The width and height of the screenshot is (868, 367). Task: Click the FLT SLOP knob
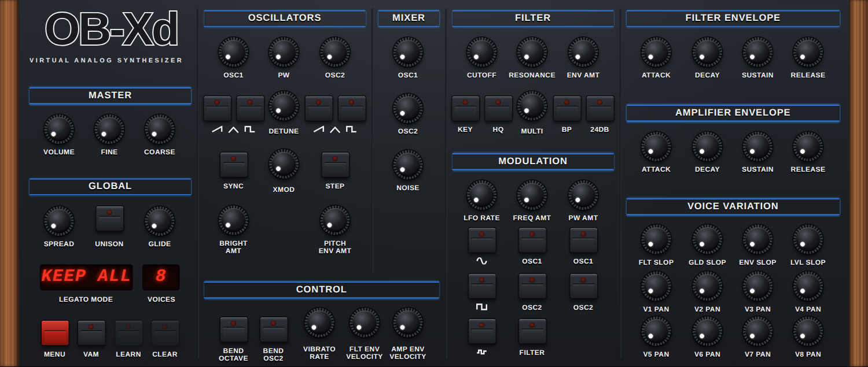[656, 239]
